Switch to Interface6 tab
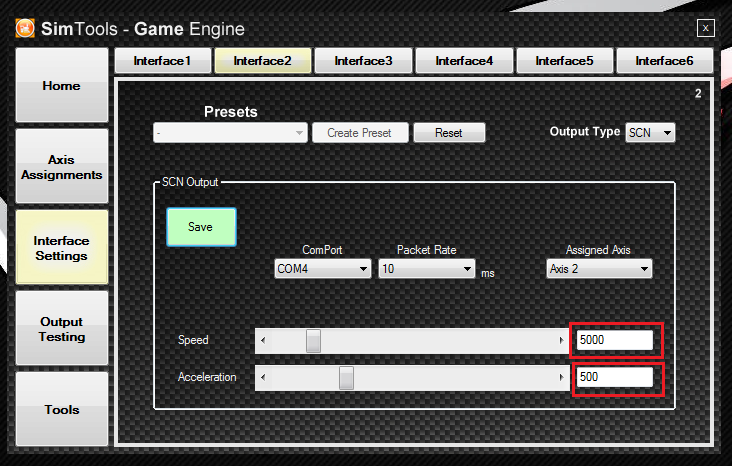 (665, 61)
